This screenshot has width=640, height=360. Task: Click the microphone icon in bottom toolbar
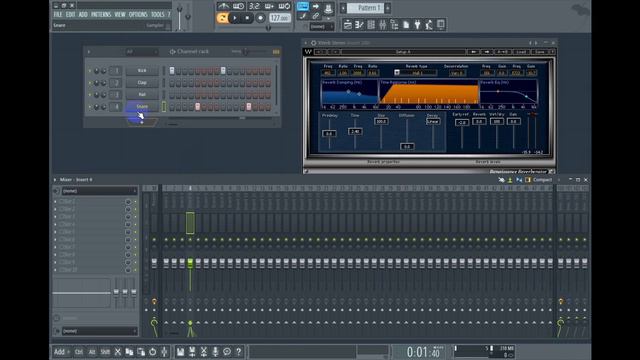215,352
